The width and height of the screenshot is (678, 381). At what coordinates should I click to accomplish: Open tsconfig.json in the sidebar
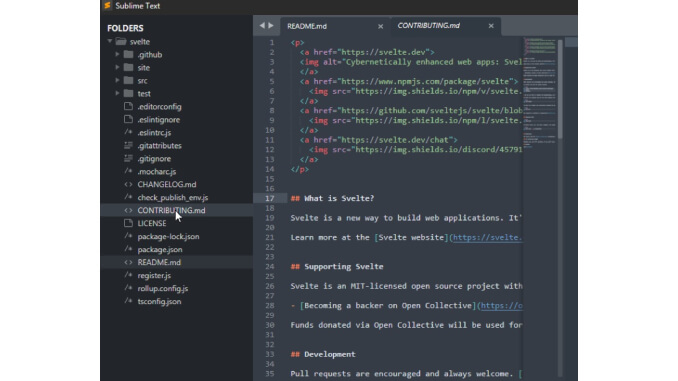tap(160, 301)
